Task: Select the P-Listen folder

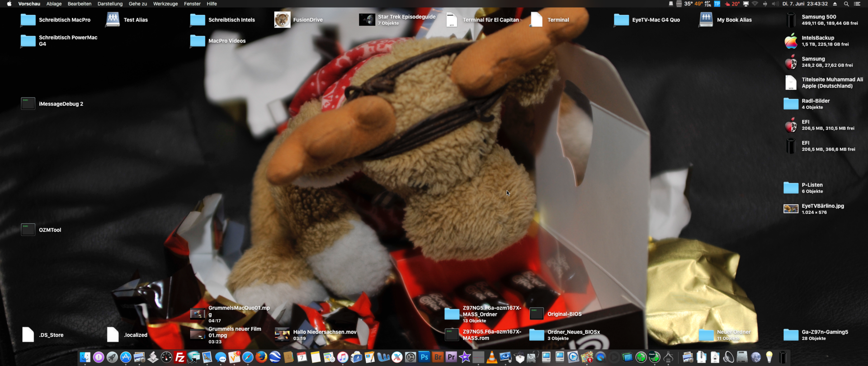Action: pos(791,188)
